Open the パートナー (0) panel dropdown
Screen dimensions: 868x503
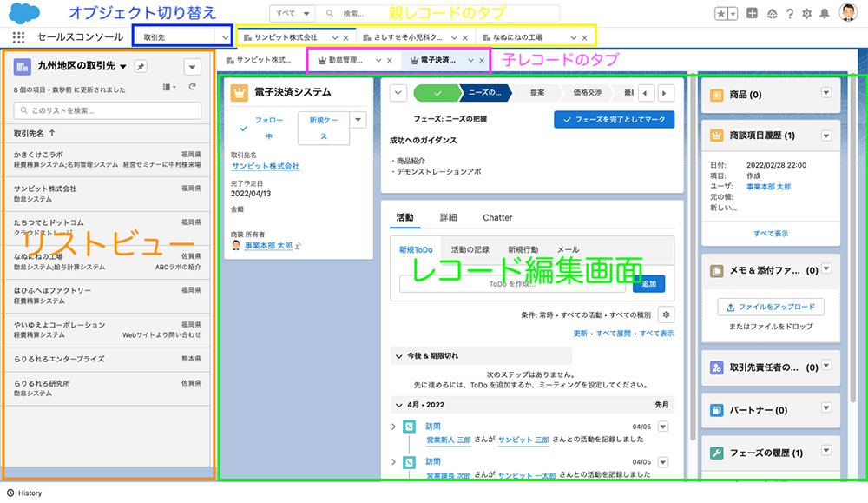826,408
